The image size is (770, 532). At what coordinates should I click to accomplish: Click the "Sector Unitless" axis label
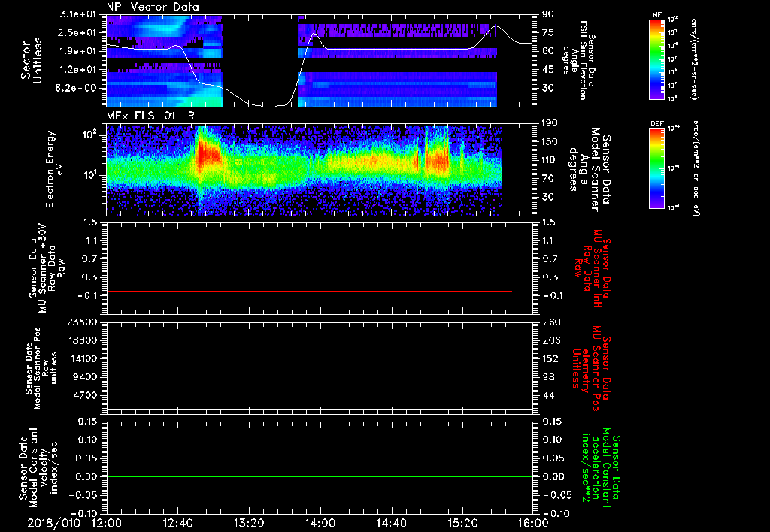pos(32,60)
